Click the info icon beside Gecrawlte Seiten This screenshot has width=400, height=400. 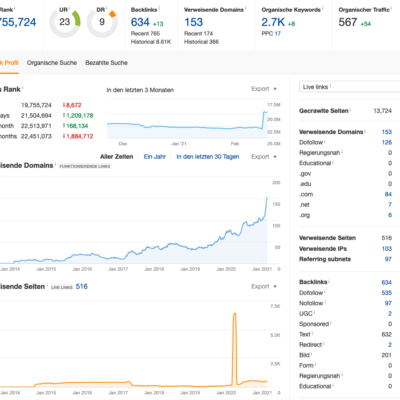(351, 109)
